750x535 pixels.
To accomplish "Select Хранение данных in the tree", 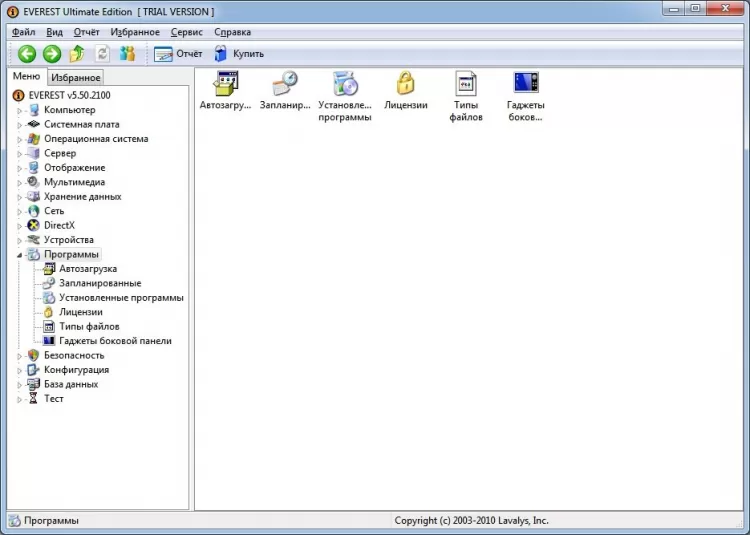I will pyautogui.click(x=83, y=197).
